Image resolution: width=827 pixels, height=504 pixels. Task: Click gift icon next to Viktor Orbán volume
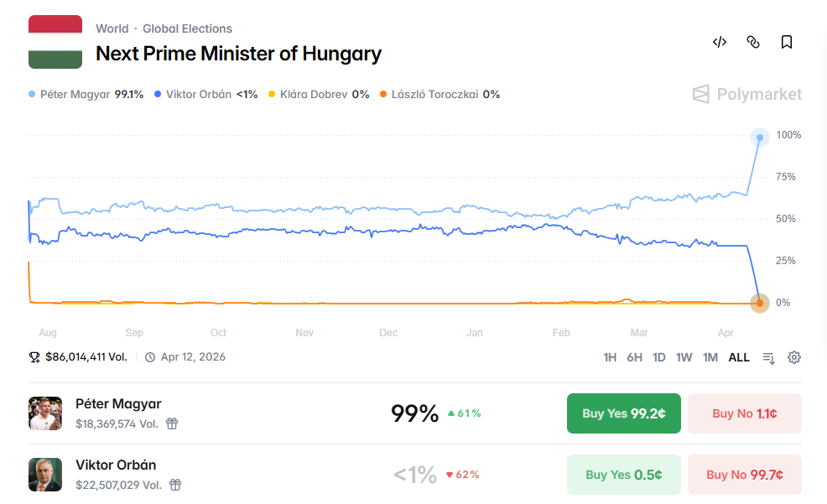pos(175,485)
